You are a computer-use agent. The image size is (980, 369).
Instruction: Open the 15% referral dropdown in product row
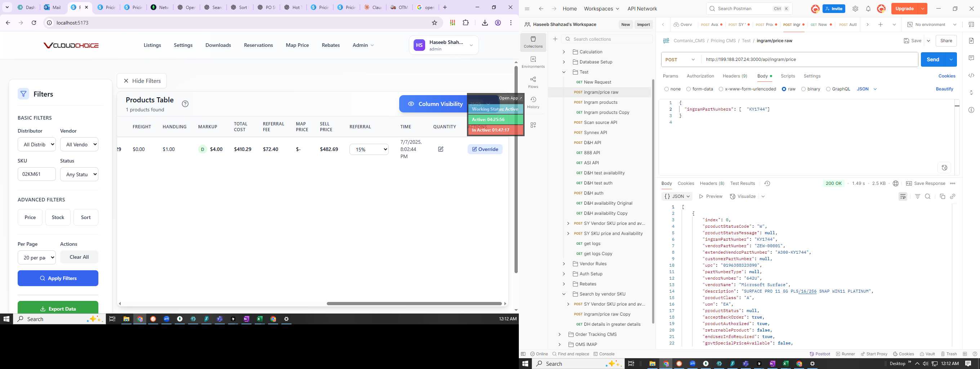(x=369, y=150)
